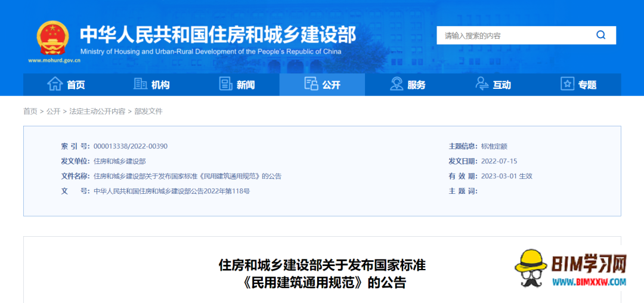The width and height of the screenshot is (644, 303).
Task: Open the 新闻 navigation tab
Action: [x=245, y=85]
